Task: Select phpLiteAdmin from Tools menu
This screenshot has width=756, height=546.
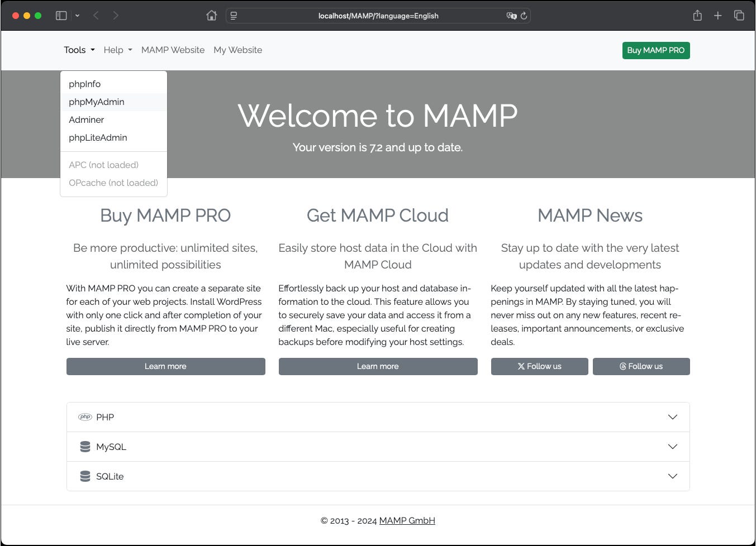Action: (113, 138)
